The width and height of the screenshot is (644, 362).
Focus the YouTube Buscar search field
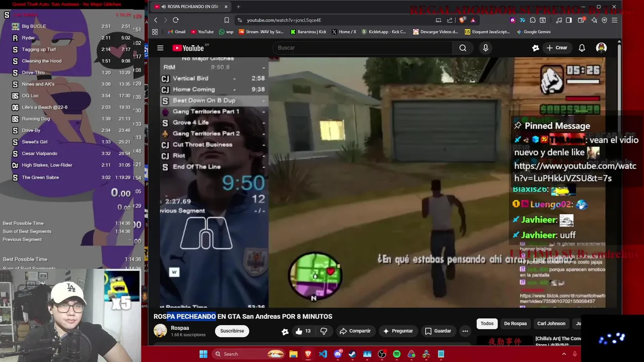pyautogui.click(x=362, y=48)
